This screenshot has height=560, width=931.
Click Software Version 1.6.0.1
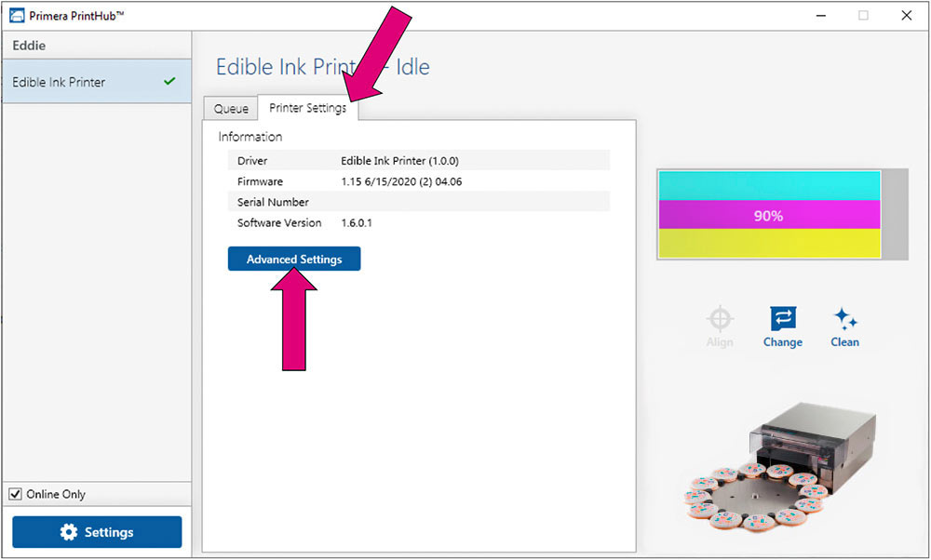coord(357,223)
